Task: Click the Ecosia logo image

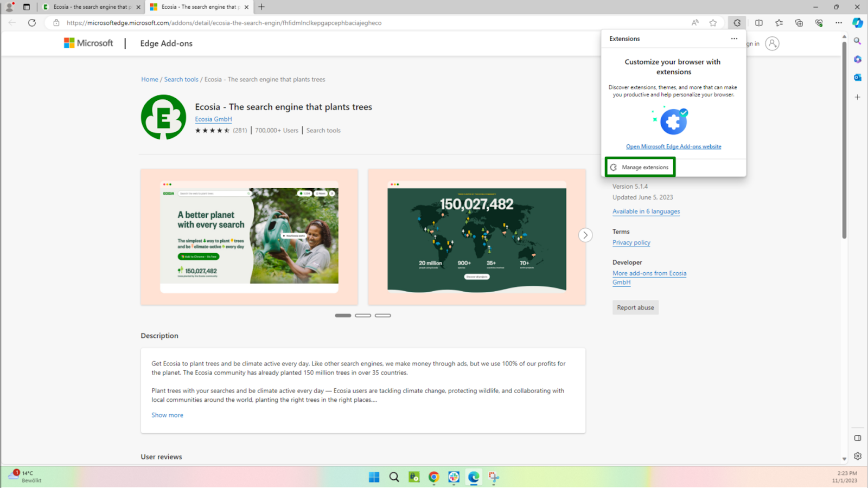Action: click(163, 117)
